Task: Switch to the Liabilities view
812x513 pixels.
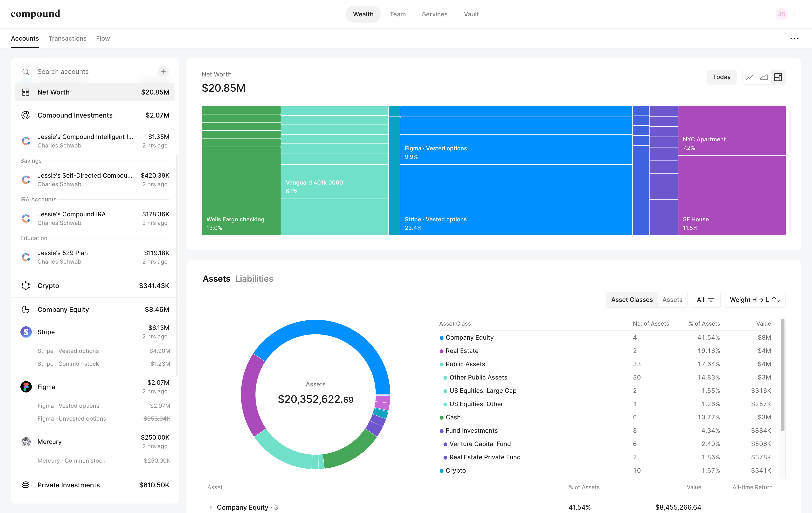Action: pyautogui.click(x=254, y=279)
